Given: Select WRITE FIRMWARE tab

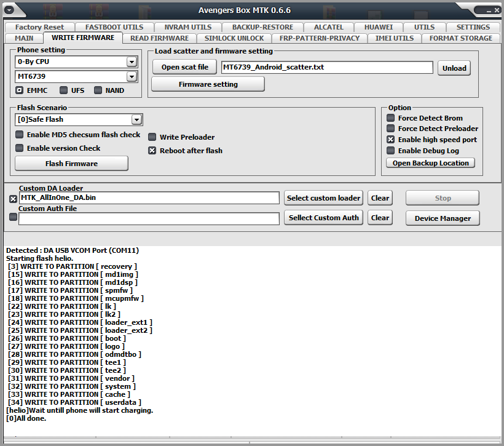Looking at the screenshot, I should pyautogui.click(x=83, y=38).
